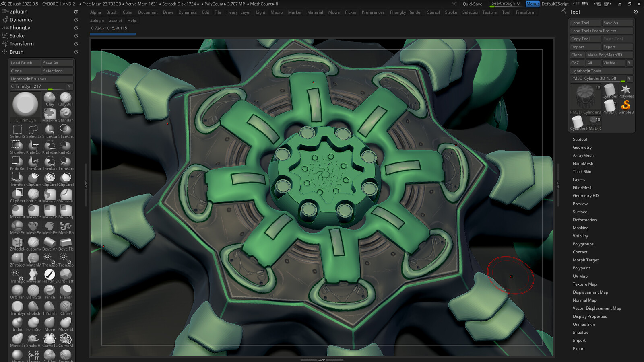Click the SimpleBrush tool icon
Viewport: 644px width, 362px height.
(626, 107)
